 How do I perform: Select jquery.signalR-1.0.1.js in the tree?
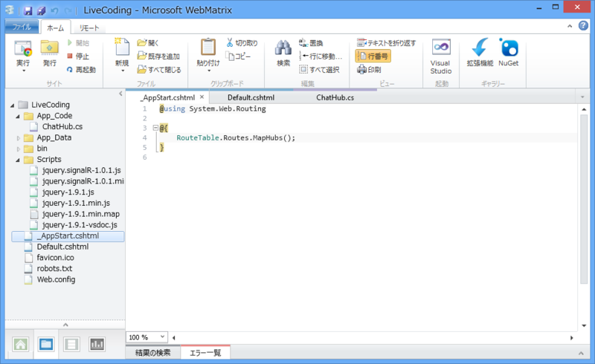(81, 170)
